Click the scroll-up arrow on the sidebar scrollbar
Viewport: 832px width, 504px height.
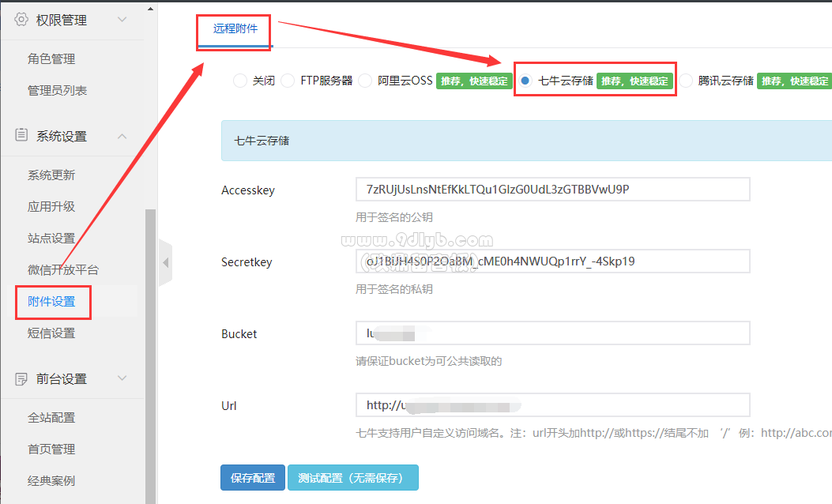[151, 9]
